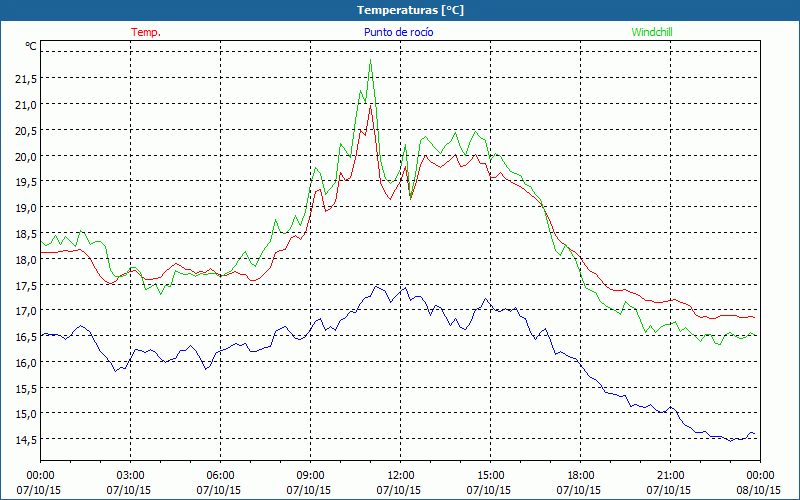This screenshot has width=800, height=500.
Task: Click the 09:00 time axis label
Action: [310, 476]
